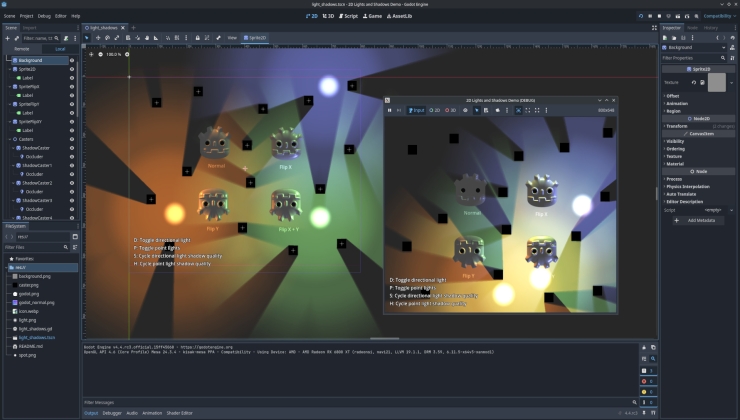Open the Debug menu
Image resolution: width=740 pixels, height=420 pixels.
pos(44,16)
